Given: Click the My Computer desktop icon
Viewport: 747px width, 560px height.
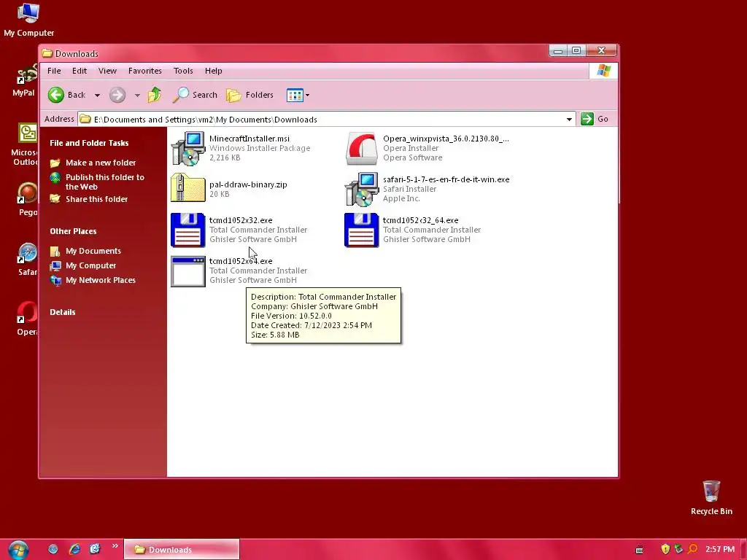Looking at the screenshot, I should [x=28, y=20].
